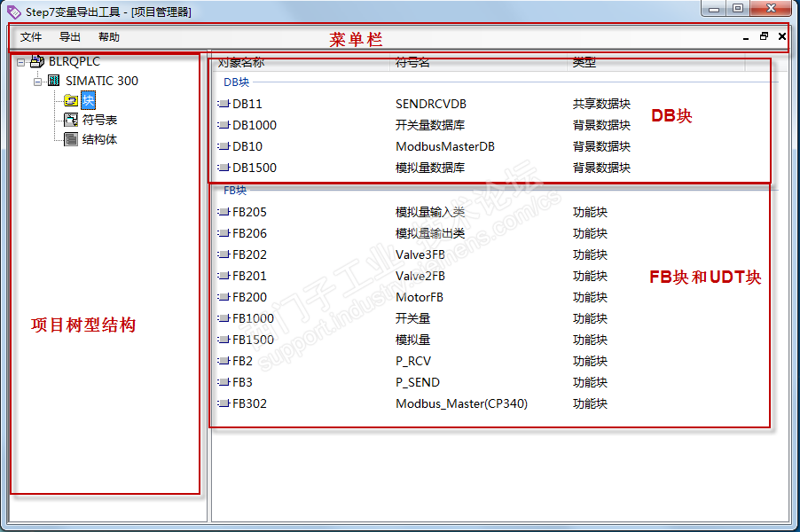This screenshot has width=800, height=532.
Task: Click symbol name Valve2FB
Action: click(x=420, y=276)
